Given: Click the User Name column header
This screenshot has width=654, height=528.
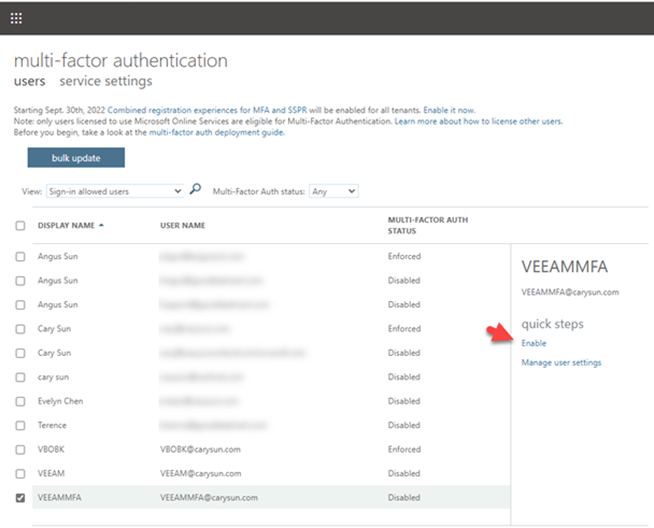Looking at the screenshot, I should click(x=183, y=226).
